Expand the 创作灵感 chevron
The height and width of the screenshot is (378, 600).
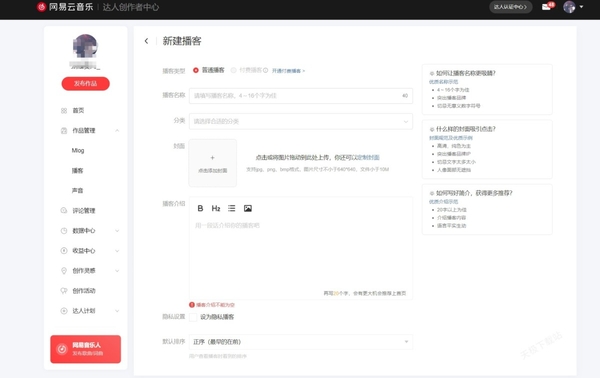117,270
